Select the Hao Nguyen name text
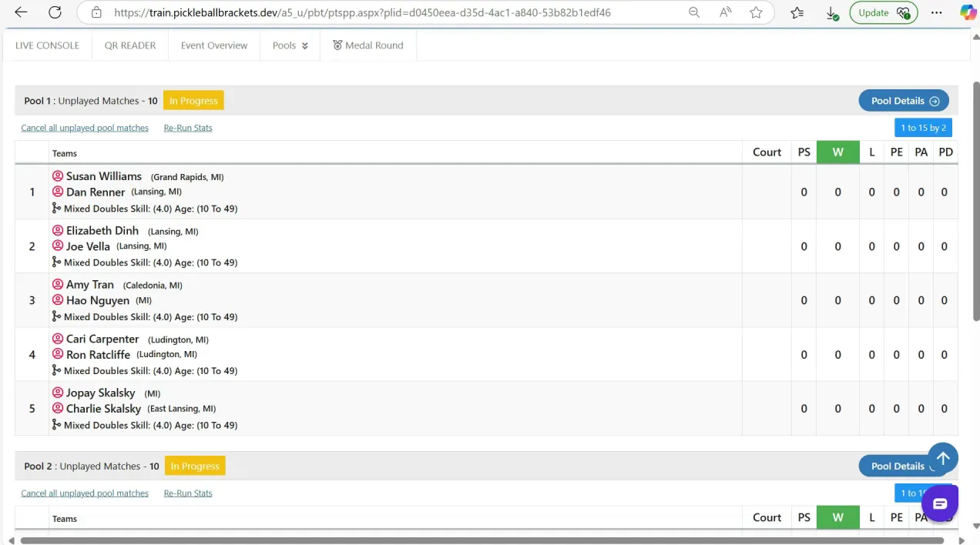 [98, 300]
